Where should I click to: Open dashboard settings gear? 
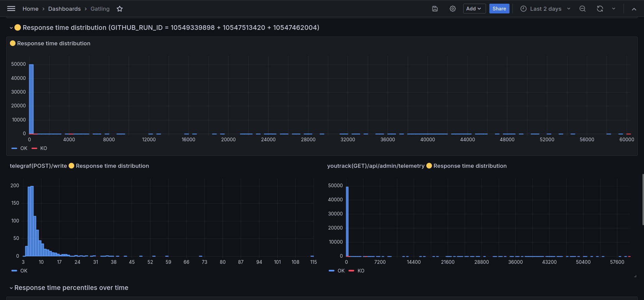pos(453,9)
